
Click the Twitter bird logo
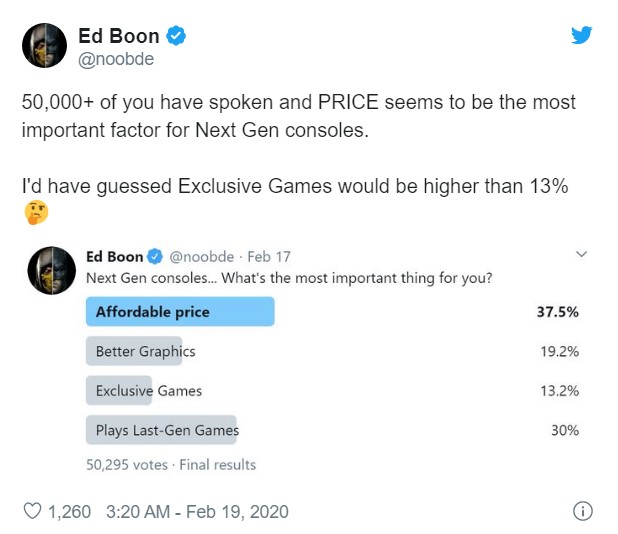click(581, 35)
